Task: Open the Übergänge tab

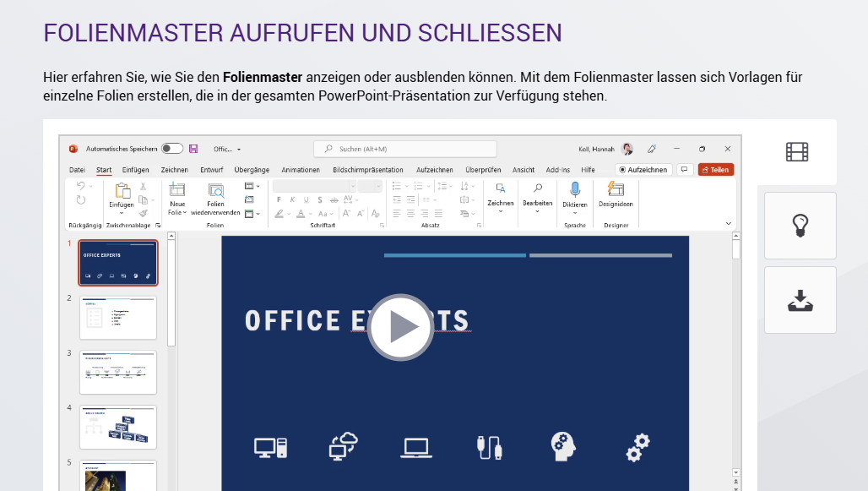Action: (x=252, y=170)
